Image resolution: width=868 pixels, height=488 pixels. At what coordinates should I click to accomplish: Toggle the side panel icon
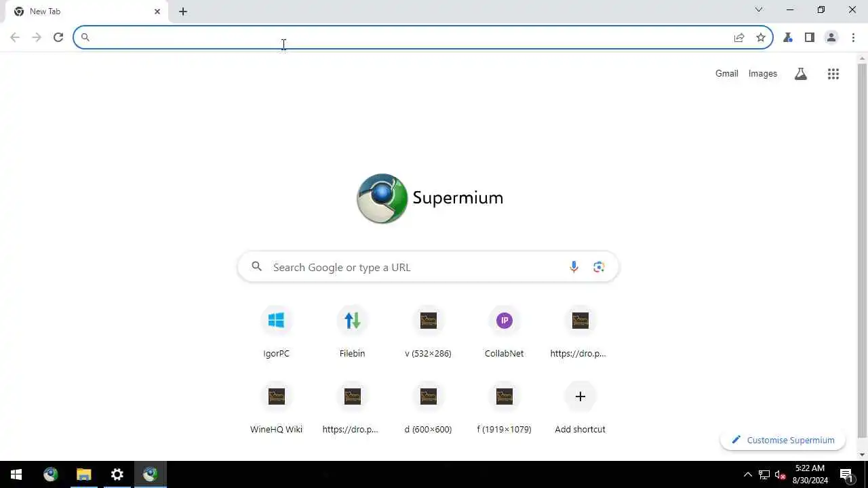[x=810, y=37]
